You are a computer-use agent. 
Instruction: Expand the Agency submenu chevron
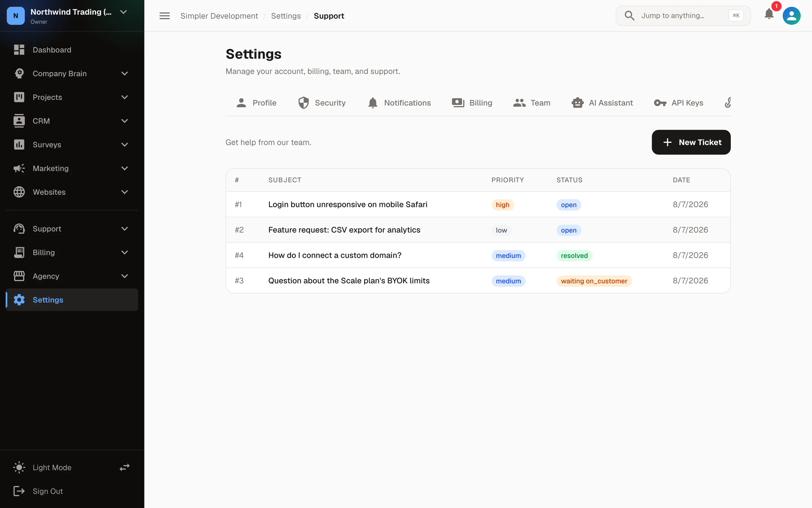click(x=125, y=276)
